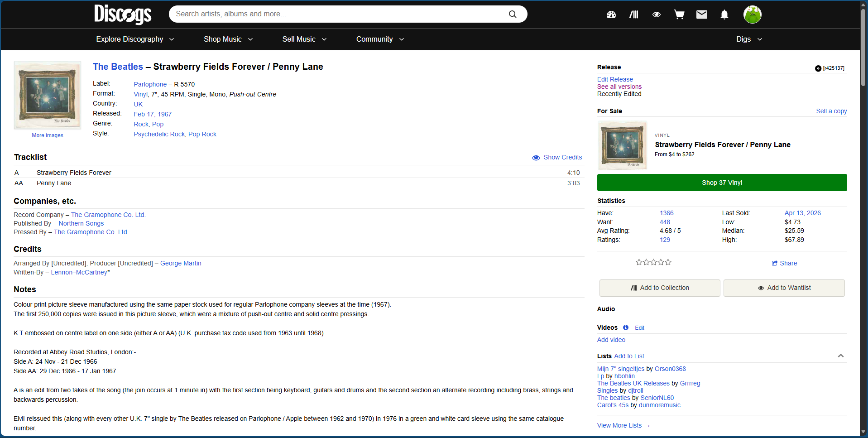Screen dimensions: 868x438
Task: Open the release cover thumbnail
Action: pyautogui.click(x=47, y=95)
